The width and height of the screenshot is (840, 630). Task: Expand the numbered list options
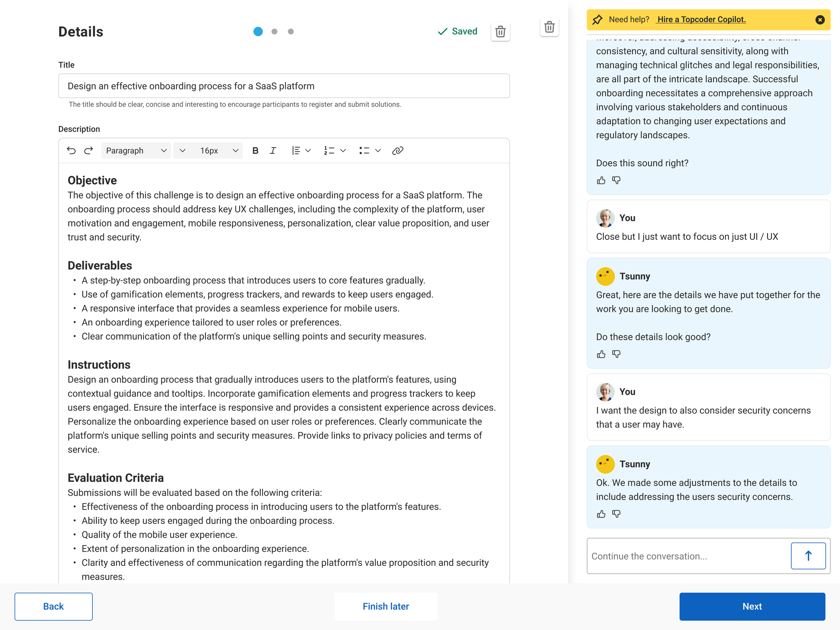[343, 151]
